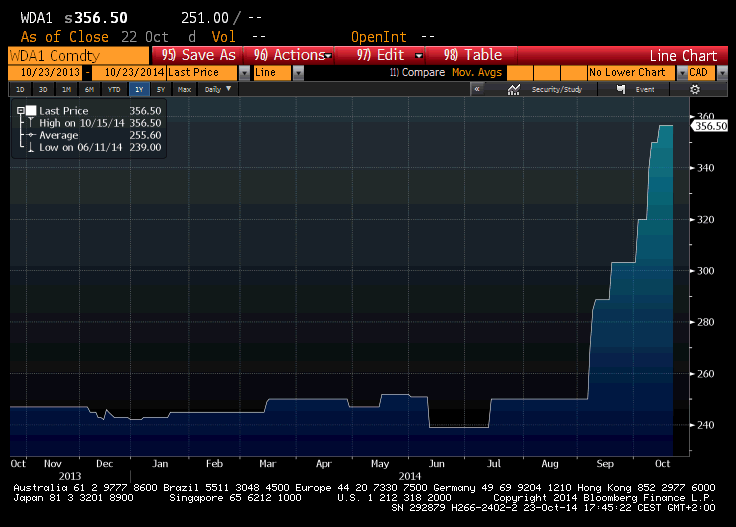The image size is (736, 527).
Task: Click second empty moving average input box
Action: (547, 73)
